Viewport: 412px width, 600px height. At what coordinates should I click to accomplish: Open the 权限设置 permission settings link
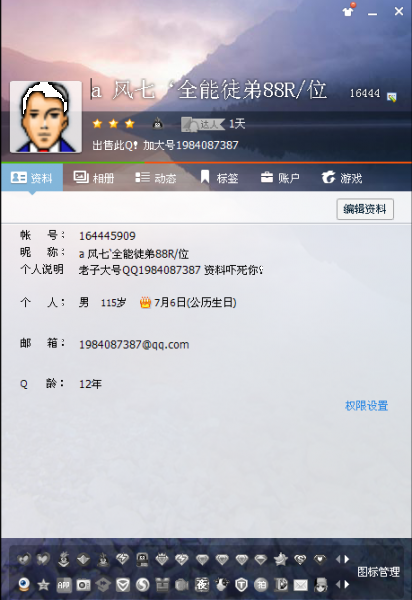(x=366, y=406)
